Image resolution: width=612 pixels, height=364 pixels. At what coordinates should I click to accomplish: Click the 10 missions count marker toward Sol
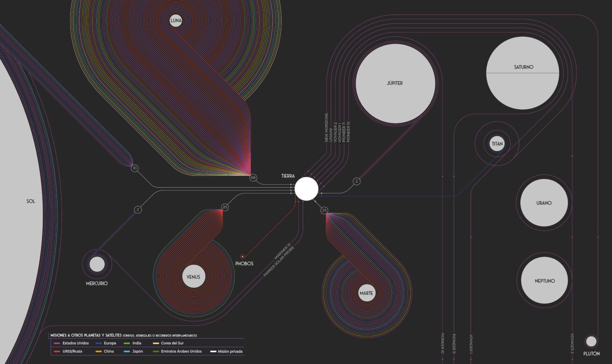tap(135, 168)
